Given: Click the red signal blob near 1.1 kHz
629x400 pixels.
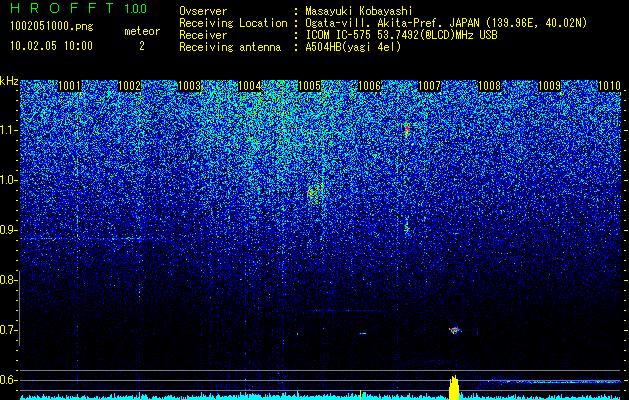Looking at the screenshot, I should click(406, 130).
